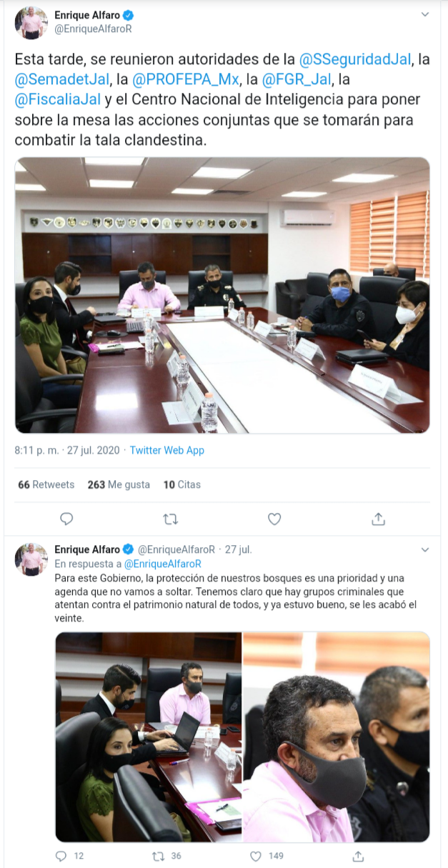Open replies on the second tweet showing 12
This screenshot has height=868, width=448.
(x=69, y=856)
